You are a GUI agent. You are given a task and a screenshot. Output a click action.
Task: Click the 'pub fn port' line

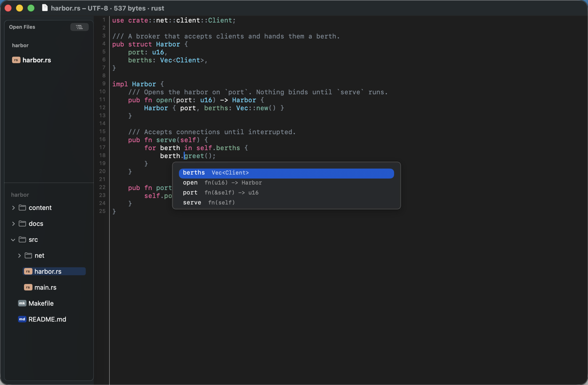150,188
